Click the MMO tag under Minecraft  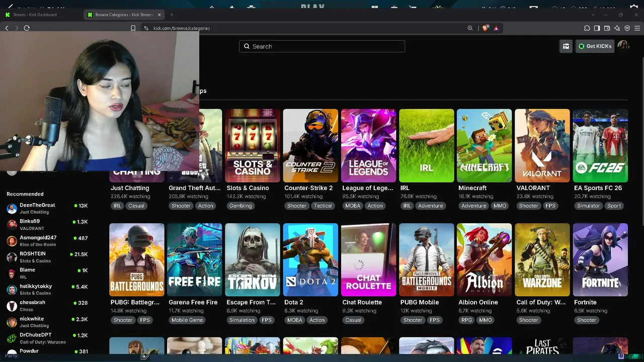click(500, 206)
